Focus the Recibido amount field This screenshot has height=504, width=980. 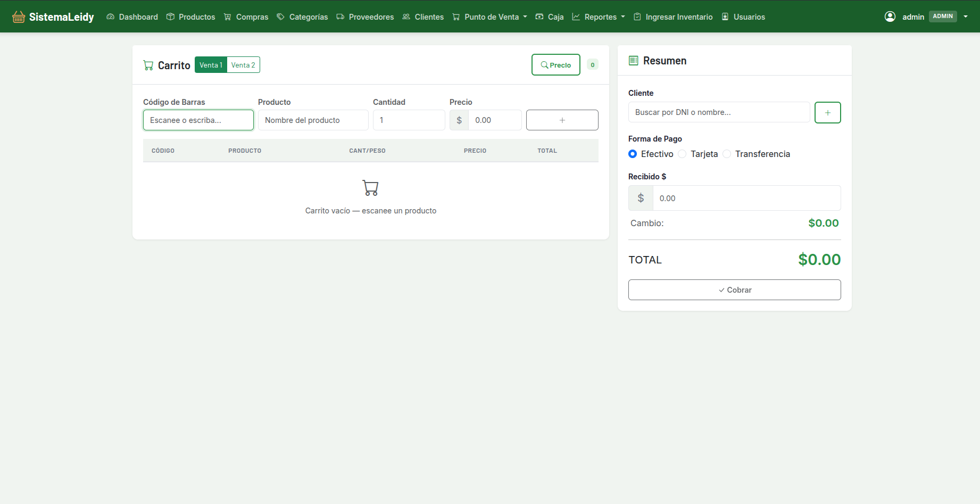pos(746,198)
